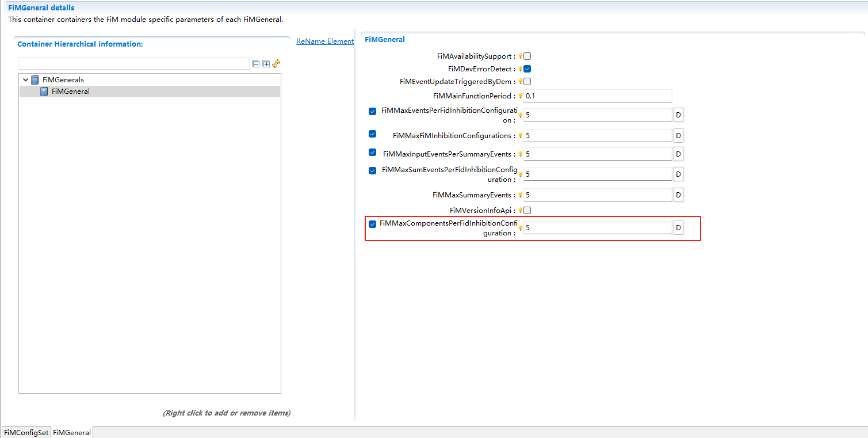Uncheck the FiMDevErrorDetect checkbox
Viewport: 868px width, 438px height.
pos(526,68)
